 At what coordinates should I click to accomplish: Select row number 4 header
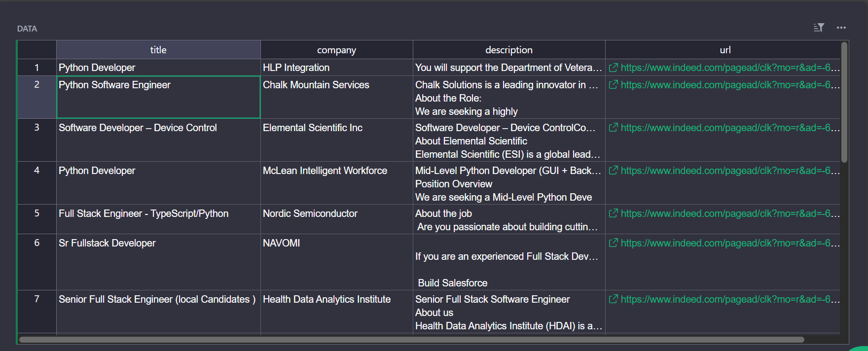click(x=37, y=183)
